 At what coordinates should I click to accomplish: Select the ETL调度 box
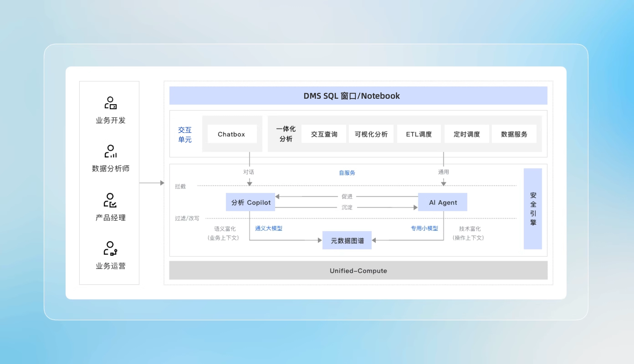[x=419, y=134]
